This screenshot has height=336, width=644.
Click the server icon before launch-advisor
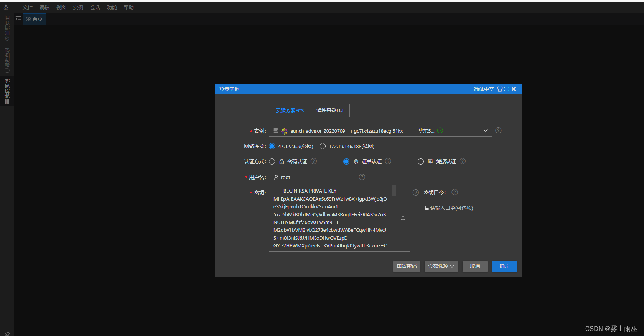(276, 131)
